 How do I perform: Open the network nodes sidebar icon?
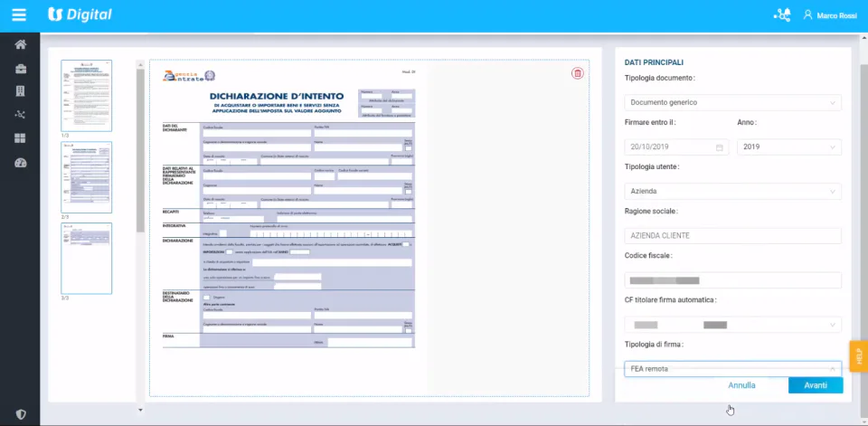tap(20, 115)
